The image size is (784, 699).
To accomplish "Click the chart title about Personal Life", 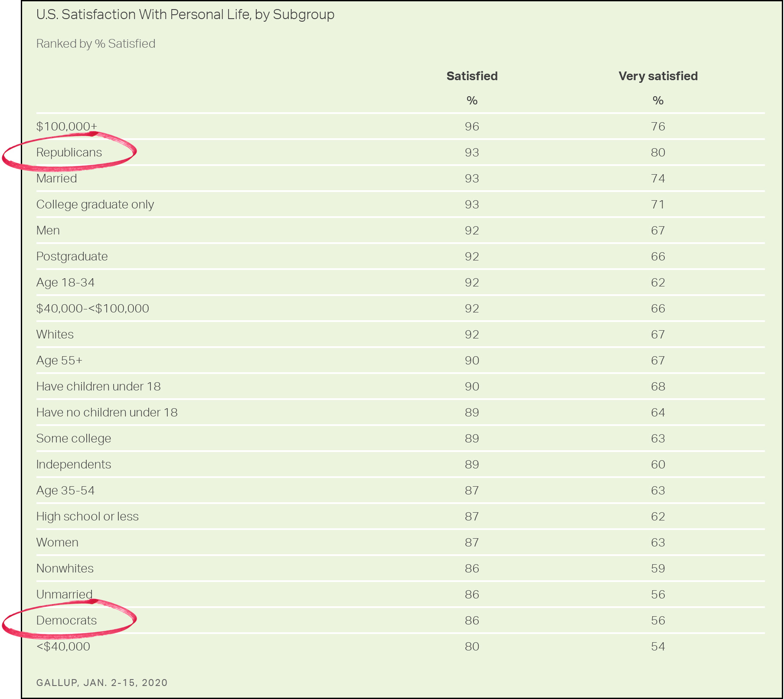I will pyautogui.click(x=185, y=15).
